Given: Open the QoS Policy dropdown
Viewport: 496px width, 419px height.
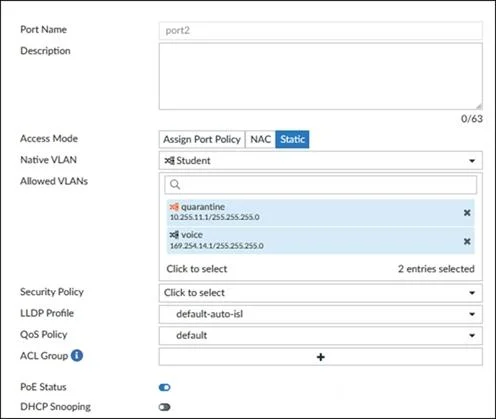Looking at the screenshot, I should click(x=321, y=335).
